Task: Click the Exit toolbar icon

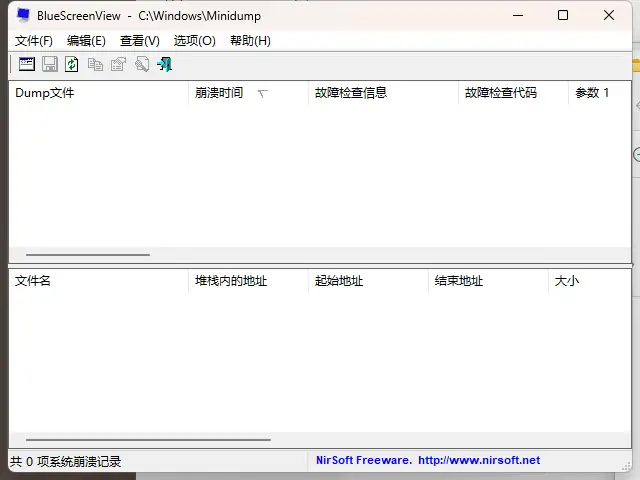Action: click(164, 64)
